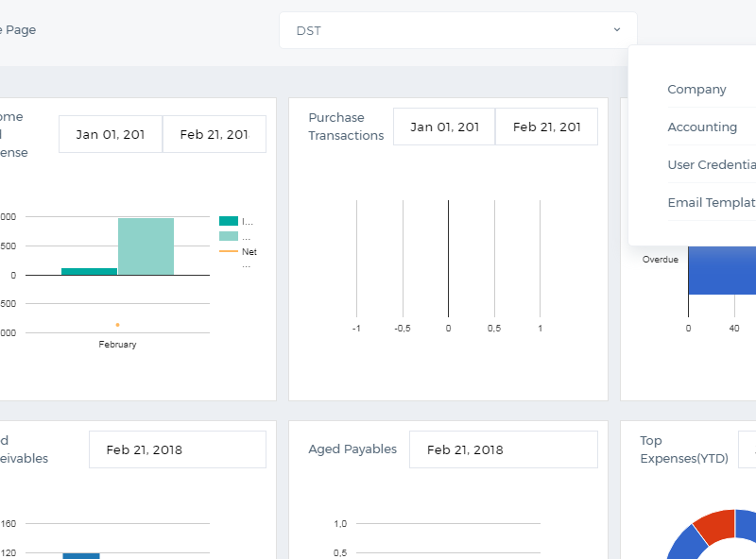Open Accounting menu entry
This screenshot has width=756, height=559.
coord(702,127)
